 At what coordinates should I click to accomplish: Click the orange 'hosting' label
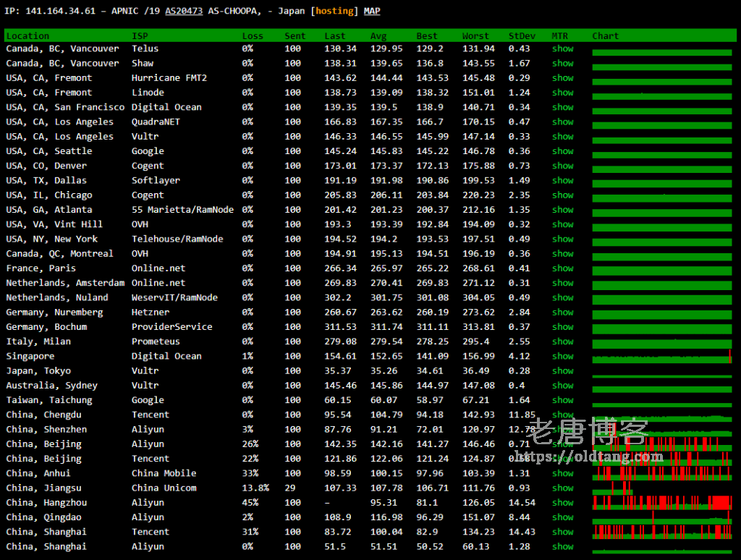pos(334,11)
